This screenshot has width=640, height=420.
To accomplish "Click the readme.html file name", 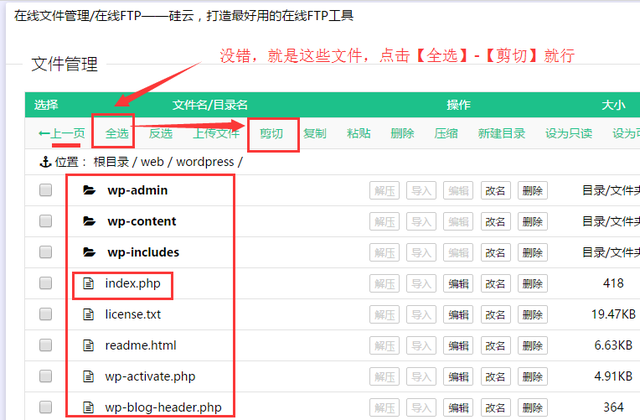I will click(140, 345).
